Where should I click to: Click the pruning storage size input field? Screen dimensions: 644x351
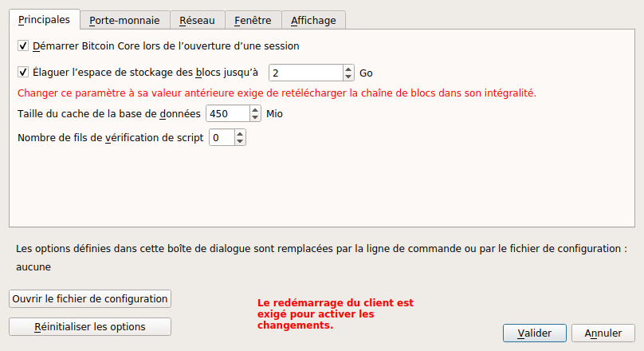[x=305, y=73]
